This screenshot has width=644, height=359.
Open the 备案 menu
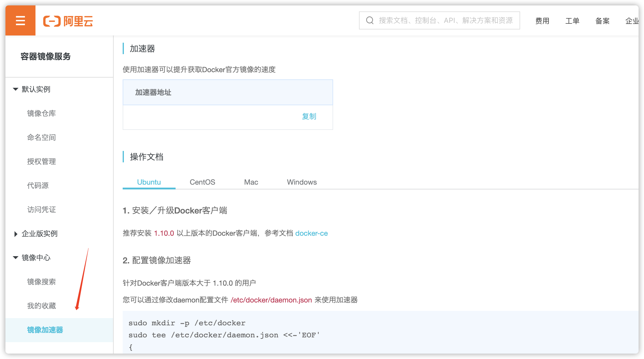tap(602, 21)
